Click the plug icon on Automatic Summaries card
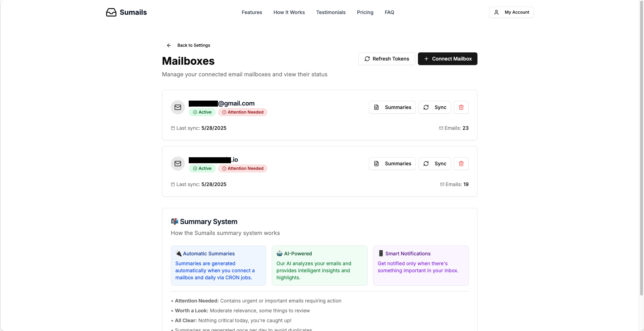The width and height of the screenshot is (644, 331). point(179,254)
